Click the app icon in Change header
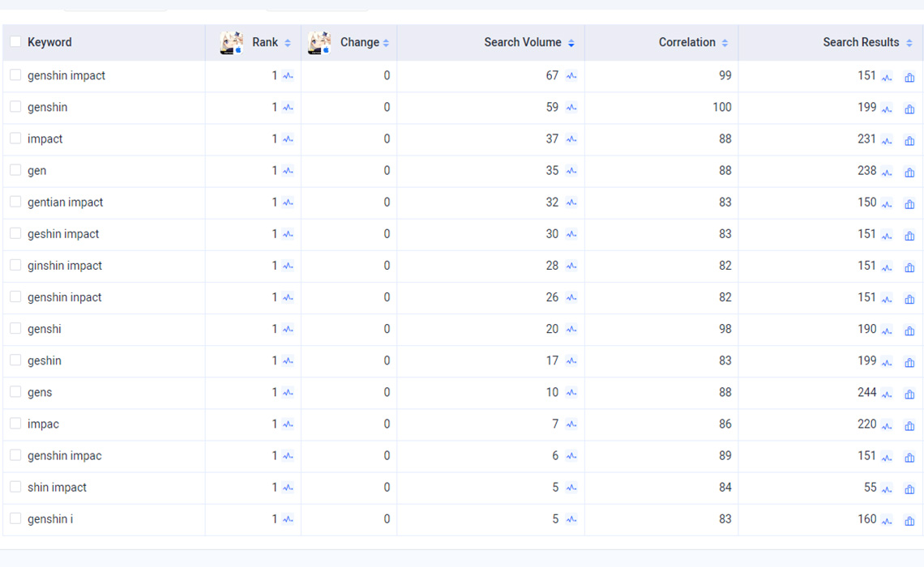 click(319, 42)
